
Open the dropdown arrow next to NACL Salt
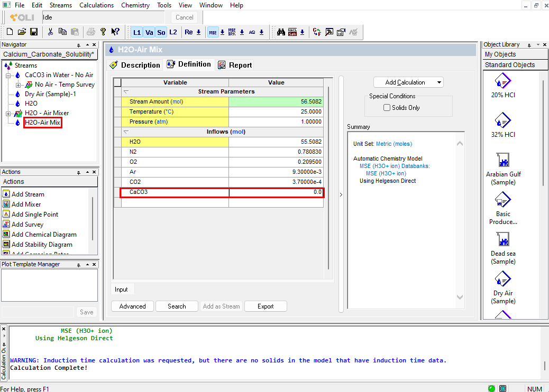click(302, 33)
